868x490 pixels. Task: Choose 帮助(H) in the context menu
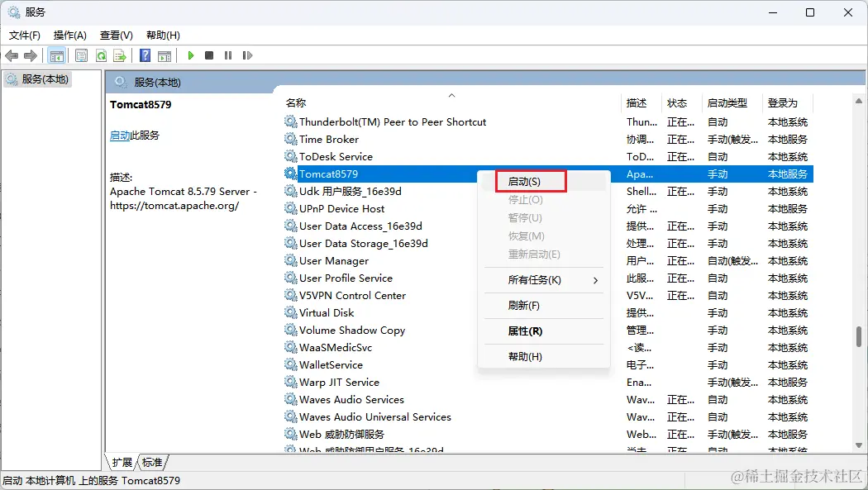[544, 357]
